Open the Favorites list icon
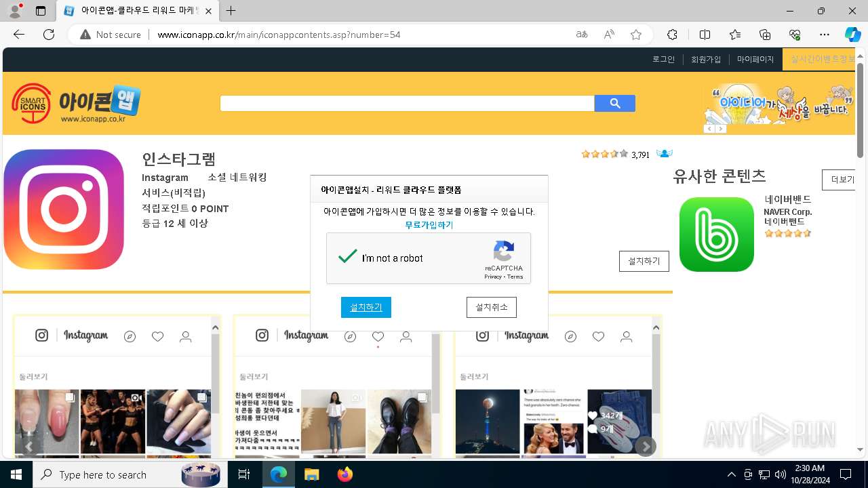This screenshot has height=488, width=868. tap(735, 35)
